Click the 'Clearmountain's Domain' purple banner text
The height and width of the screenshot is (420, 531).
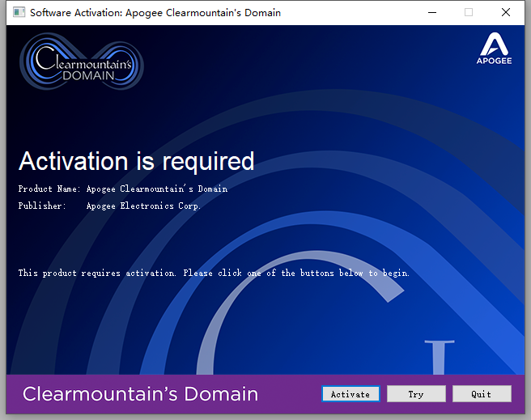click(x=140, y=394)
